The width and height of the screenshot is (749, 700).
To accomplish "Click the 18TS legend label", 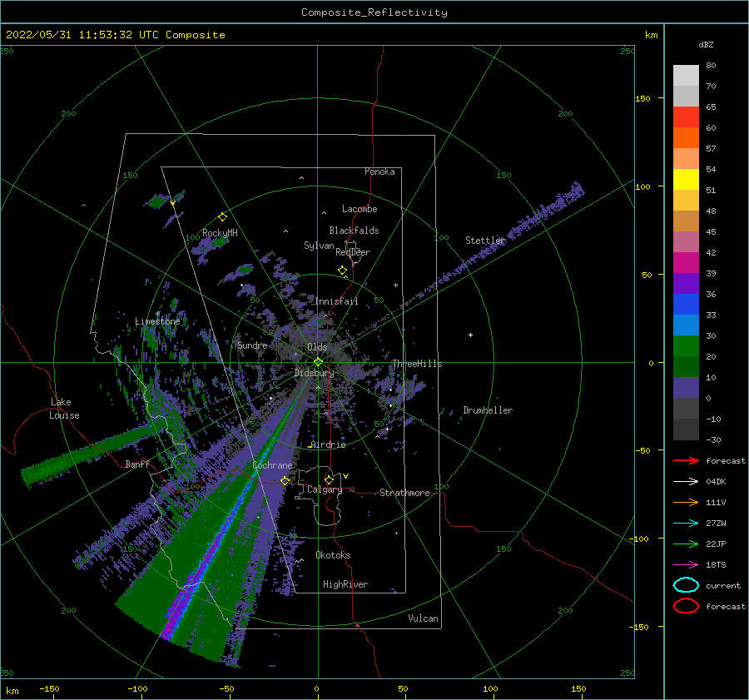I will [716, 565].
